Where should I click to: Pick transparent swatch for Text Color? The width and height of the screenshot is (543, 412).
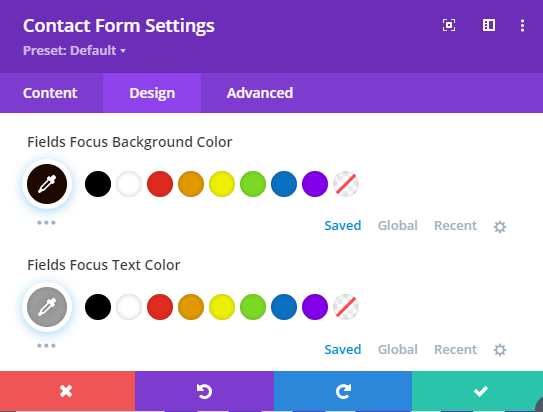pos(346,307)
